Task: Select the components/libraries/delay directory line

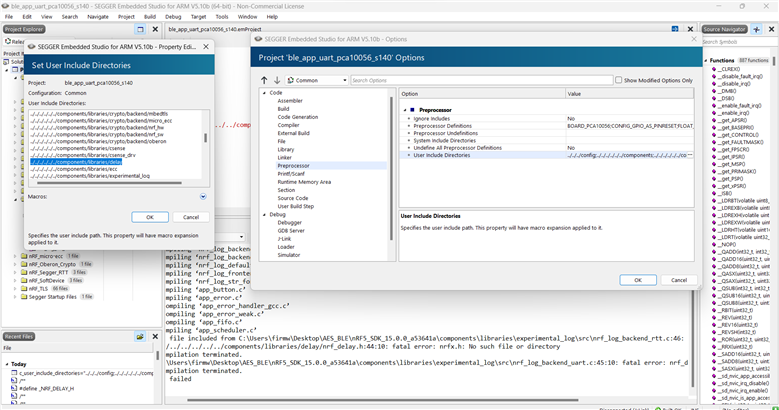Action: [x=76, y=162]
